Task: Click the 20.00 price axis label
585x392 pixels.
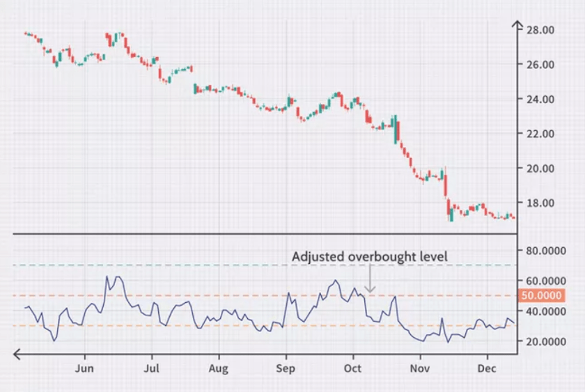Action: pos(540,168)
